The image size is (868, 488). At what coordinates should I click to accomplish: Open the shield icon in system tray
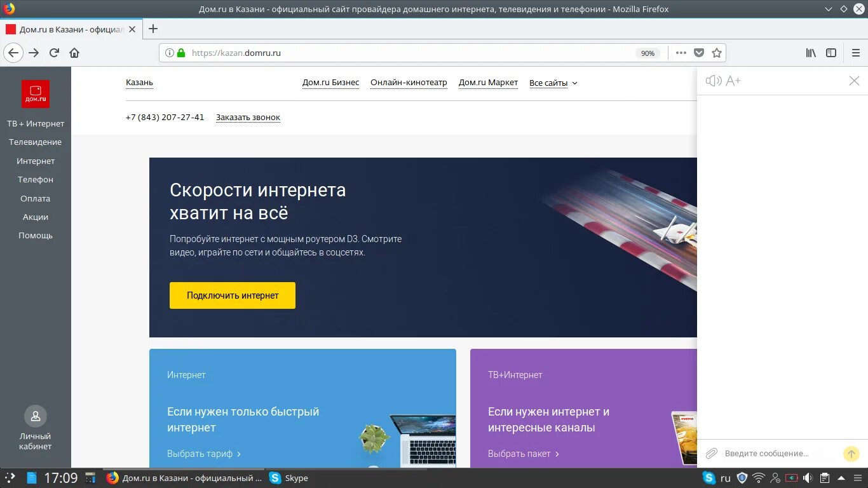(742, 478)
